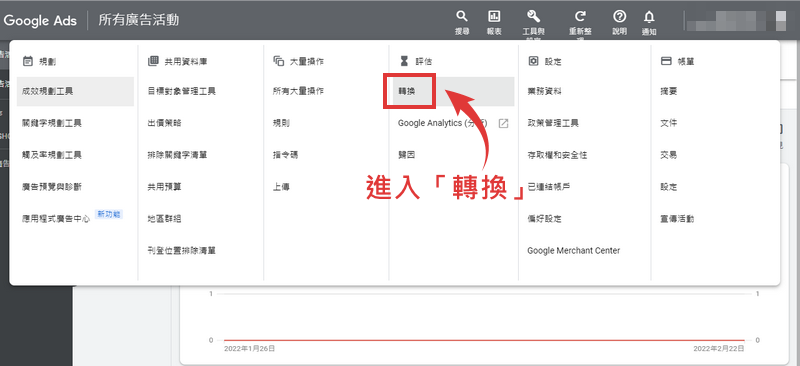Open 文件 under billing
Viewport: 800px width, 366px height.
(x=669, y=123)
